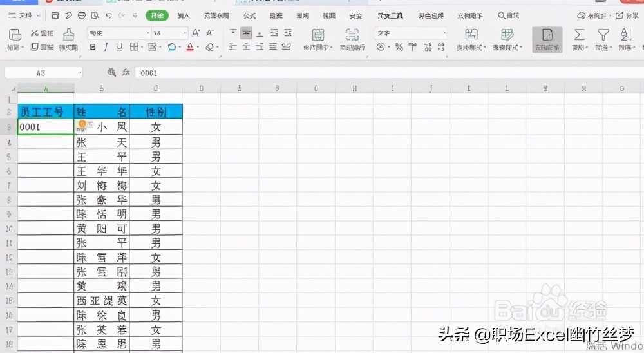Image resolution: width=644 pixels, height=353 pixels.
Task: Expand the Name Box dropdown arrow
Action: click(80, 73)
